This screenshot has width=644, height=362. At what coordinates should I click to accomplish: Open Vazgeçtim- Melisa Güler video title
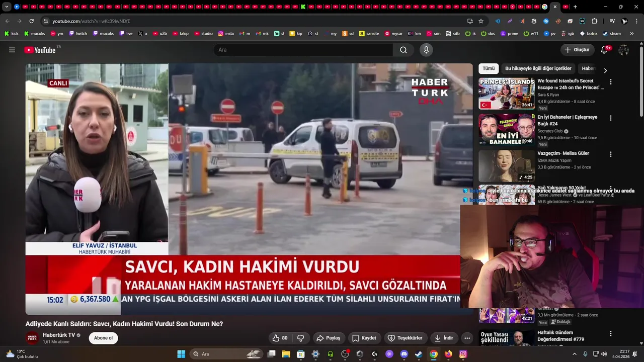563,153
